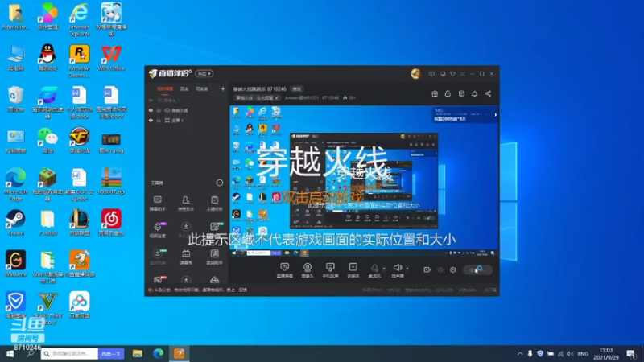
Task: Select 958007.zip file on desktop
Action: 111,181
